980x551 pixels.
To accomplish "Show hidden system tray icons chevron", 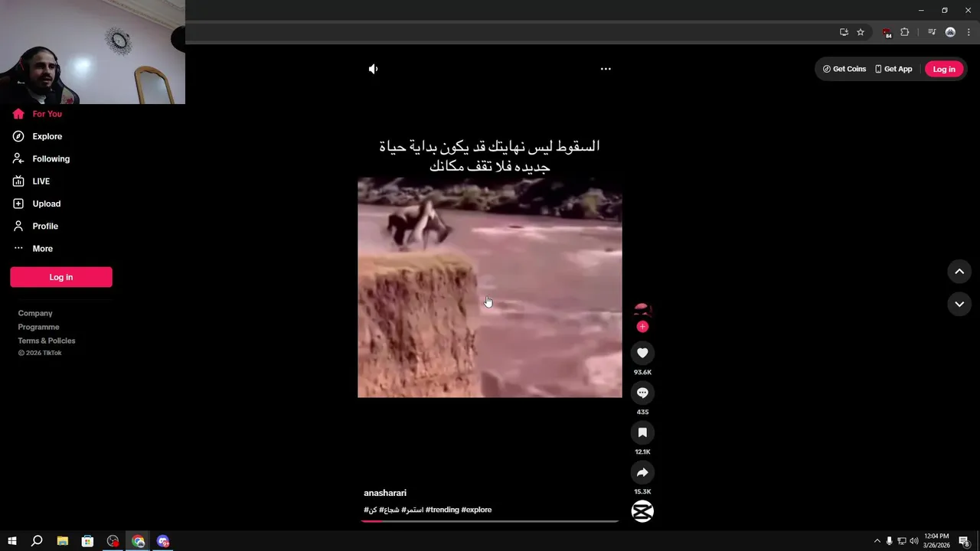I will 877,541.
